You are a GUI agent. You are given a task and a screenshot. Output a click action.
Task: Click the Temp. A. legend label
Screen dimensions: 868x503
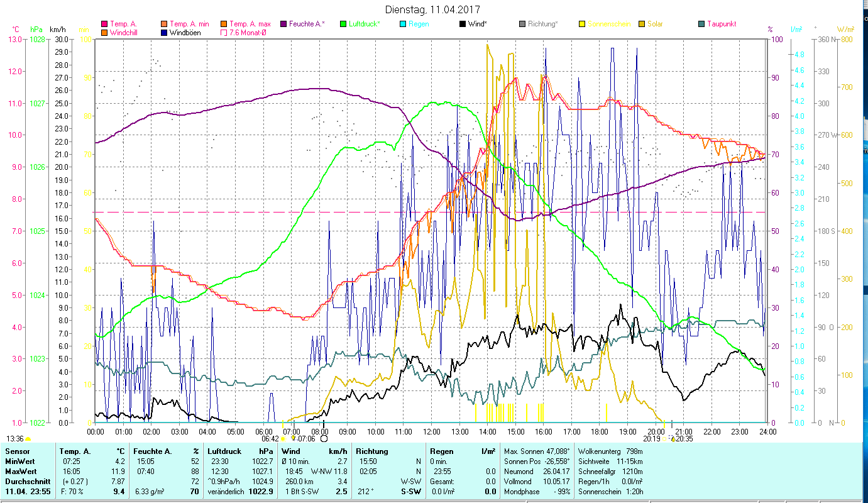[x=123, y=25]
